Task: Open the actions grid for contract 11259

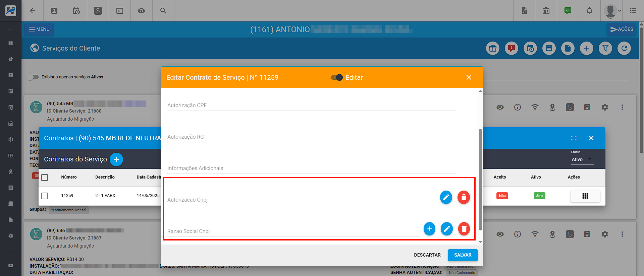Action: [585, 196]
